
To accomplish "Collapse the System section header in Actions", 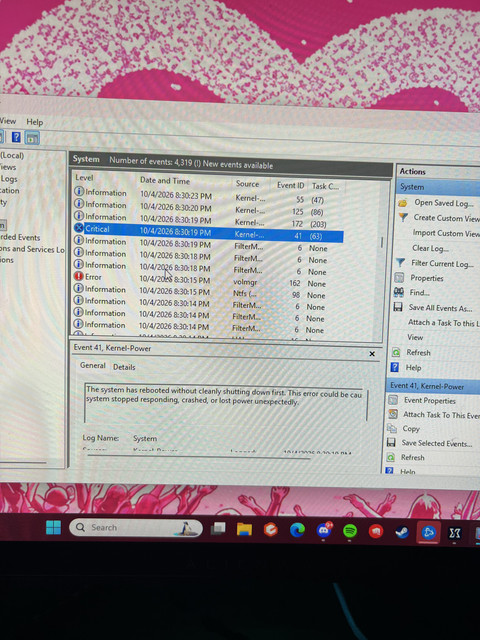I will (438, 187).
